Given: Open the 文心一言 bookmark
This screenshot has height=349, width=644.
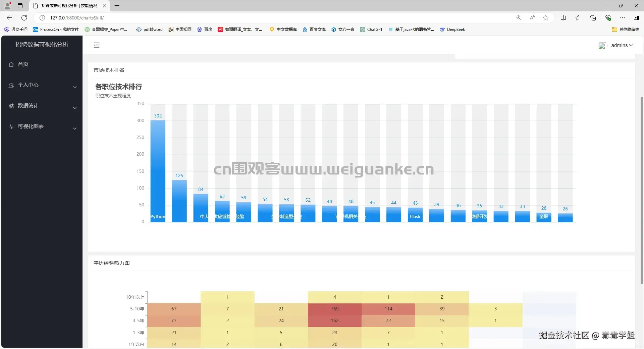Looking at the screenshot, I should tap(343, 30).
